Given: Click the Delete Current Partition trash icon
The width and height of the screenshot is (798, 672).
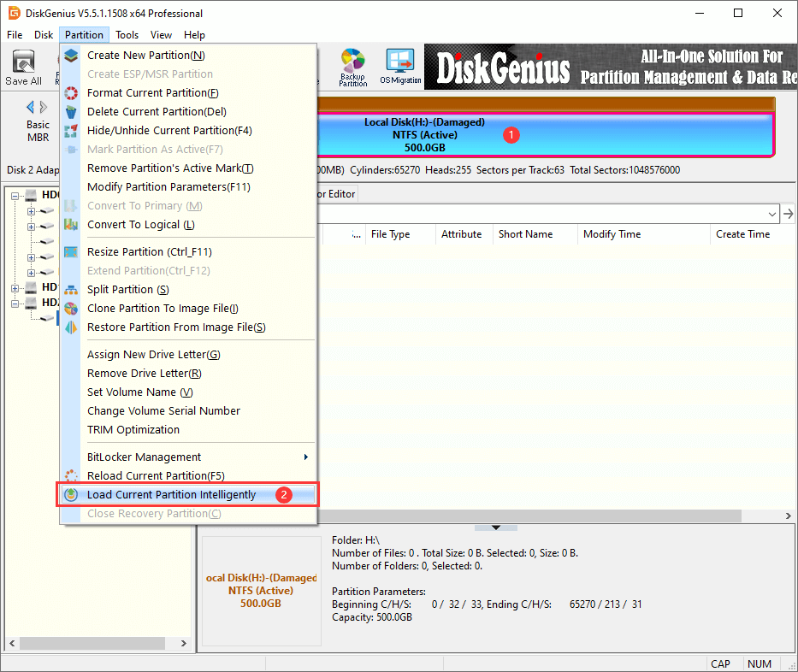Looking at the screenshot, I should pos(71,112).
